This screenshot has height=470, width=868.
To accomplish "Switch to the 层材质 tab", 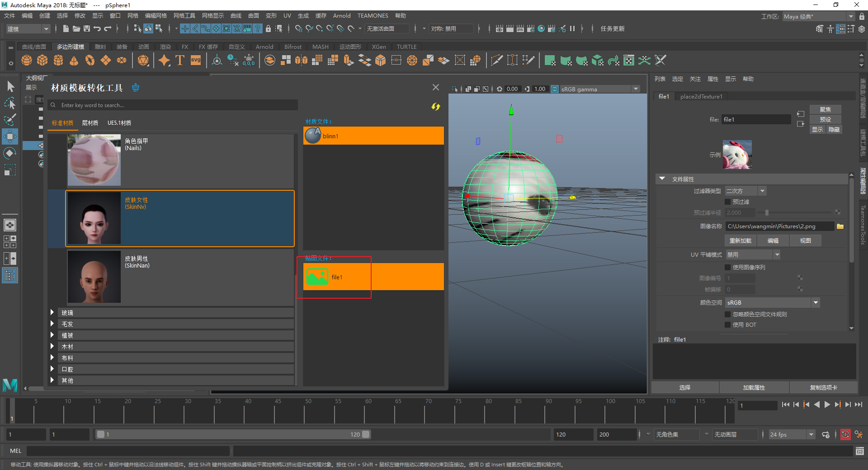I will coord(90,123).
